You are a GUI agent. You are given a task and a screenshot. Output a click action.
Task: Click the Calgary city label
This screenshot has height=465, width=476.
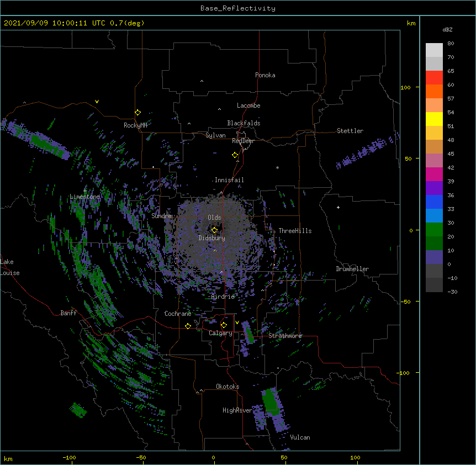pos(220,333)
